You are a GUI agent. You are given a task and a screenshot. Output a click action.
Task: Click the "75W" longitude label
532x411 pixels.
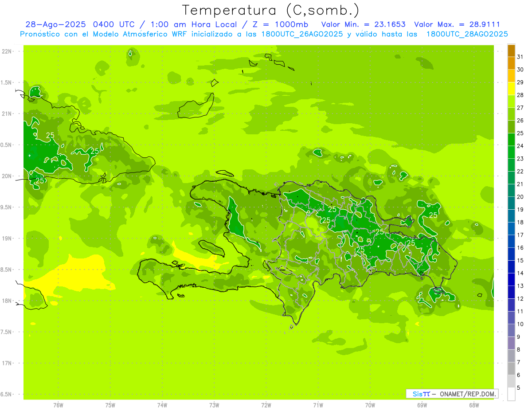pyautogui.click(x=110, y=405)
